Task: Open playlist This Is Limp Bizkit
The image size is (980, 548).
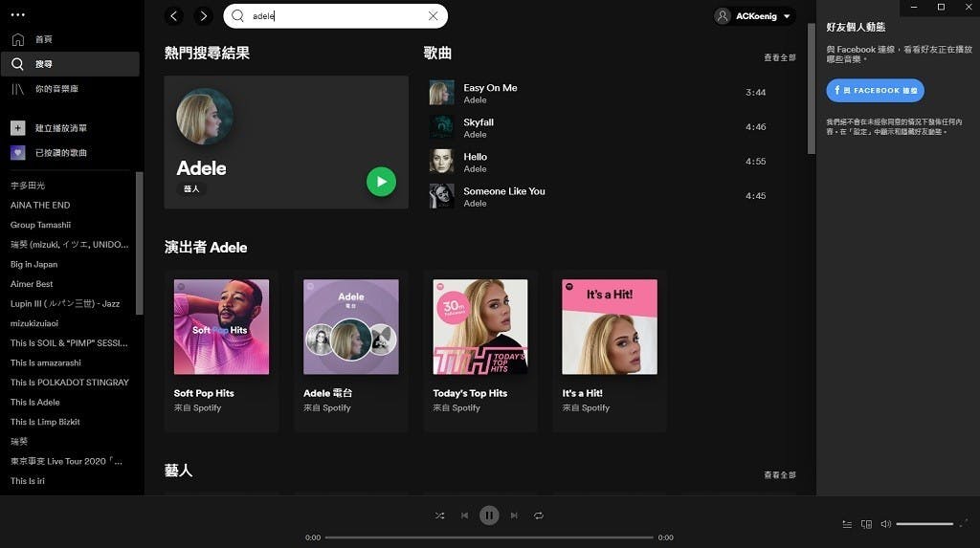Action: click(45, 422)
